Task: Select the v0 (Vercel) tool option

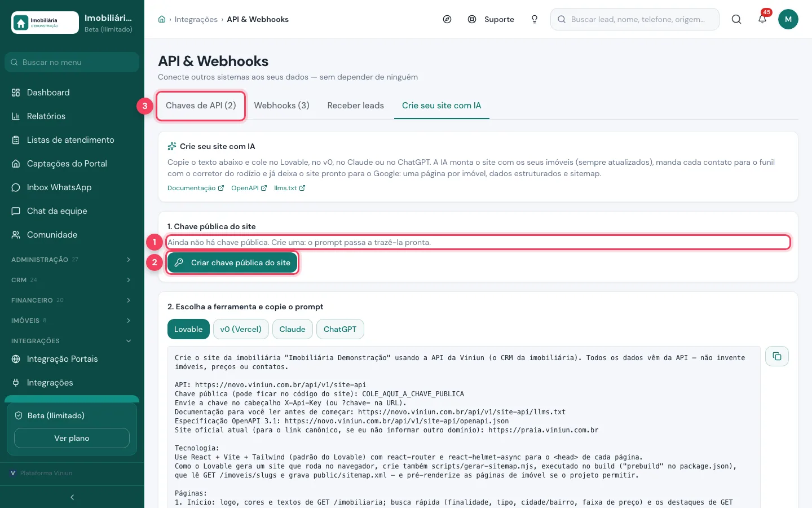Action: coord(241,329)
